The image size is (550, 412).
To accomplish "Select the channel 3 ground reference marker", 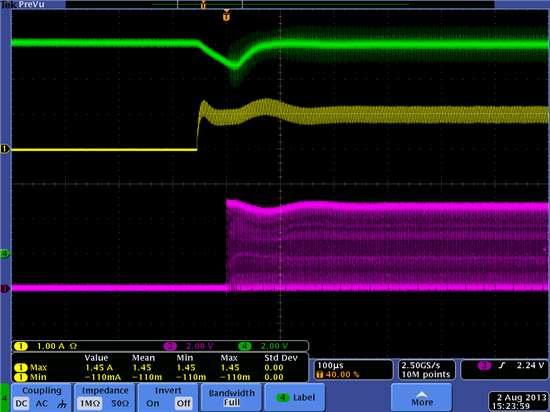I will pos(5,289).
